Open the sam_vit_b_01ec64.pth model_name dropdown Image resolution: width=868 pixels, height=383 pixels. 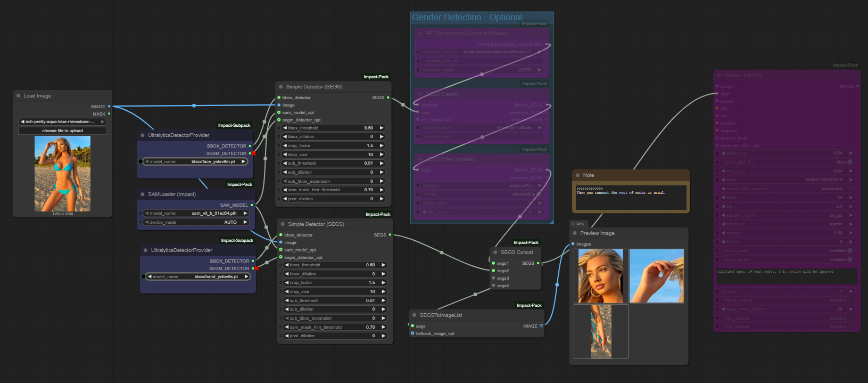[x=196, y=213]
